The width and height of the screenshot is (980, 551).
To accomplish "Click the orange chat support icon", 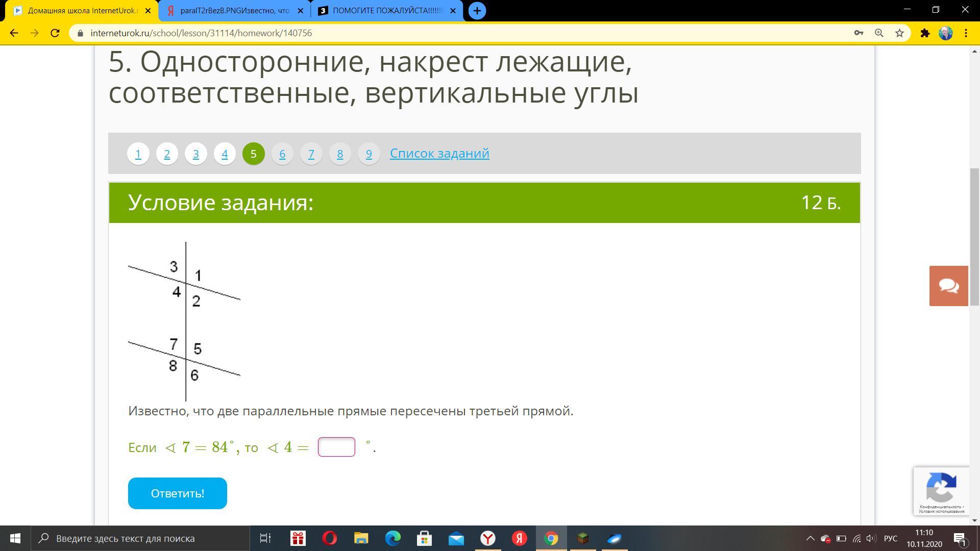I will pos(948,286).
